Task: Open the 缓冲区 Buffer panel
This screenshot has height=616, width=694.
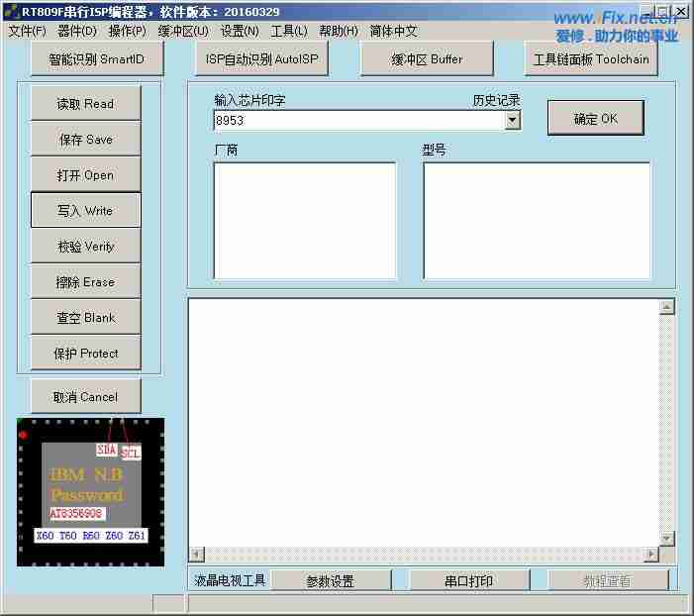Action: 427,58
